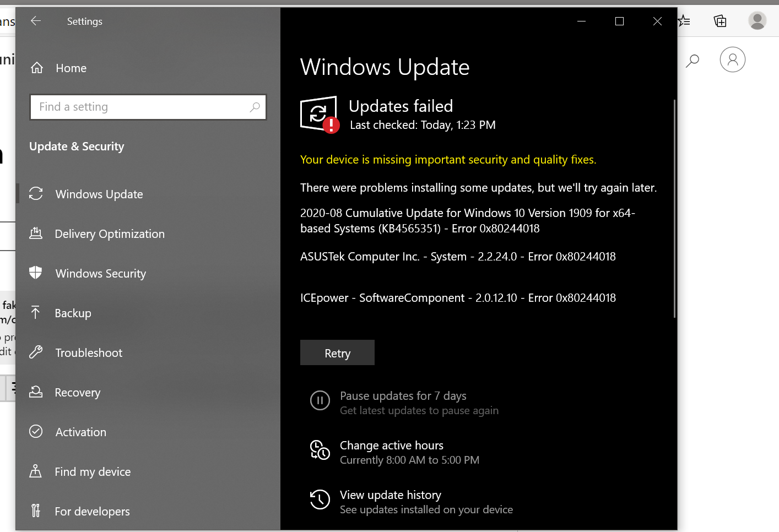Viewport: 779px width, 532px height.
Task: Open Backup settings
Action: click(x=73, y=313)
